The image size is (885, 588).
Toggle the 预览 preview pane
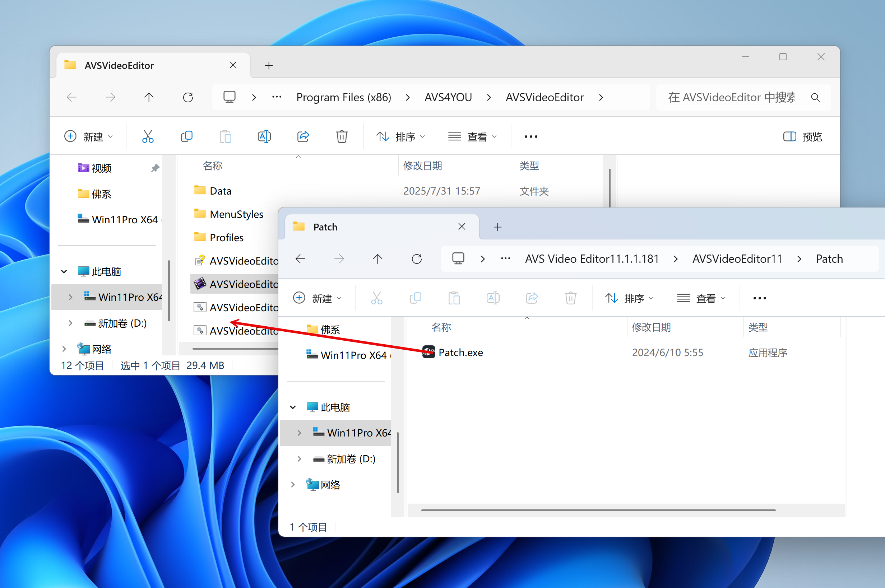[x=802, y=136]
